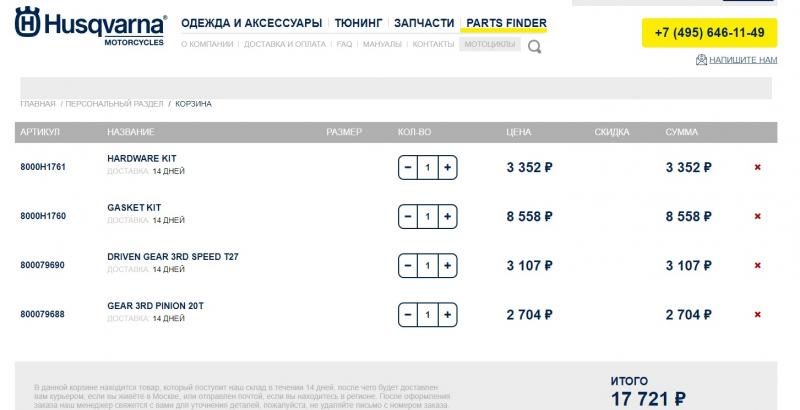The height and width of the screenshot is (410, 800).
Task: Select the PARTS FINDER tab
Action: (506, 23)
